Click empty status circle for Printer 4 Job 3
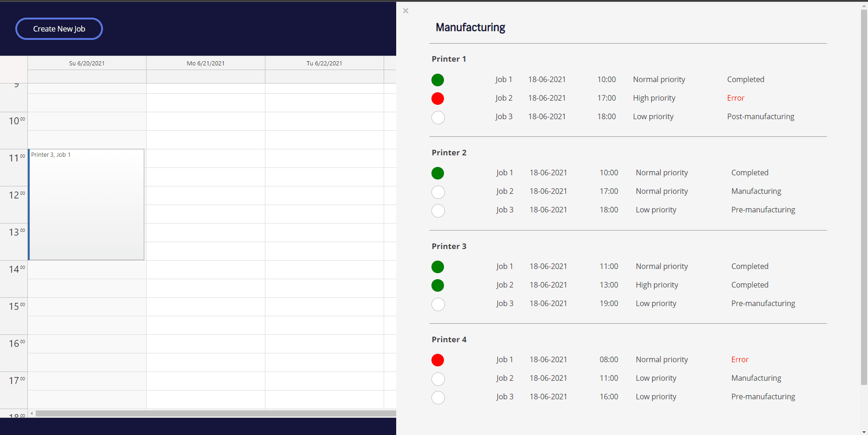 pyautogui.click(x=437, y=397)
